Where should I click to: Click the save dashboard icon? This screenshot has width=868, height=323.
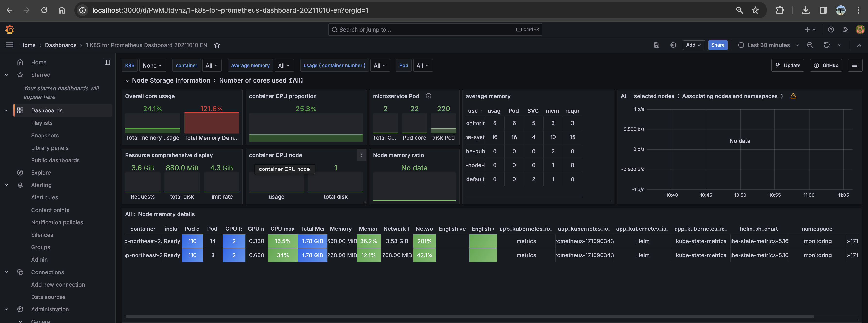(656, 45)
